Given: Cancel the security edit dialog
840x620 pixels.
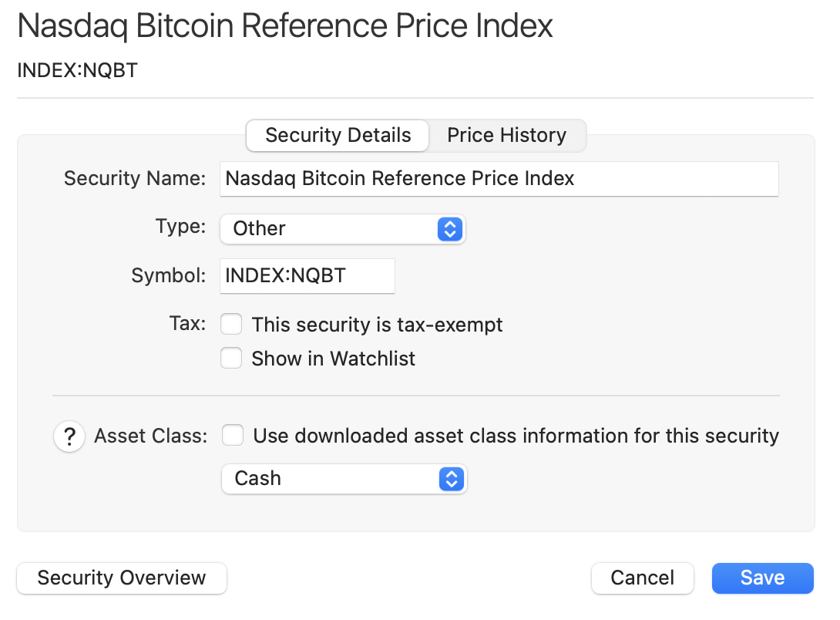Looking at the screenshot, I should 642,578.
